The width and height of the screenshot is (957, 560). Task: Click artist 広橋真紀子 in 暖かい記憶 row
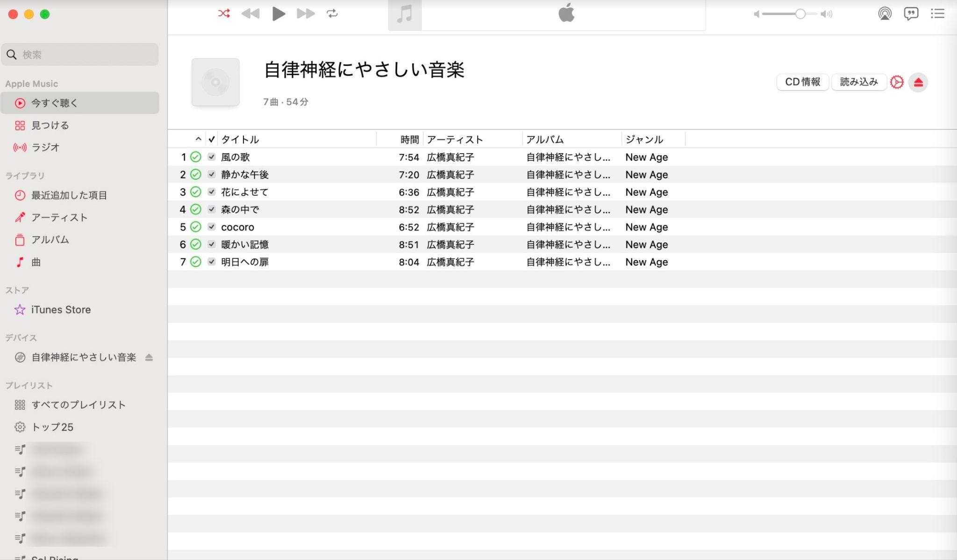(450, 245)
